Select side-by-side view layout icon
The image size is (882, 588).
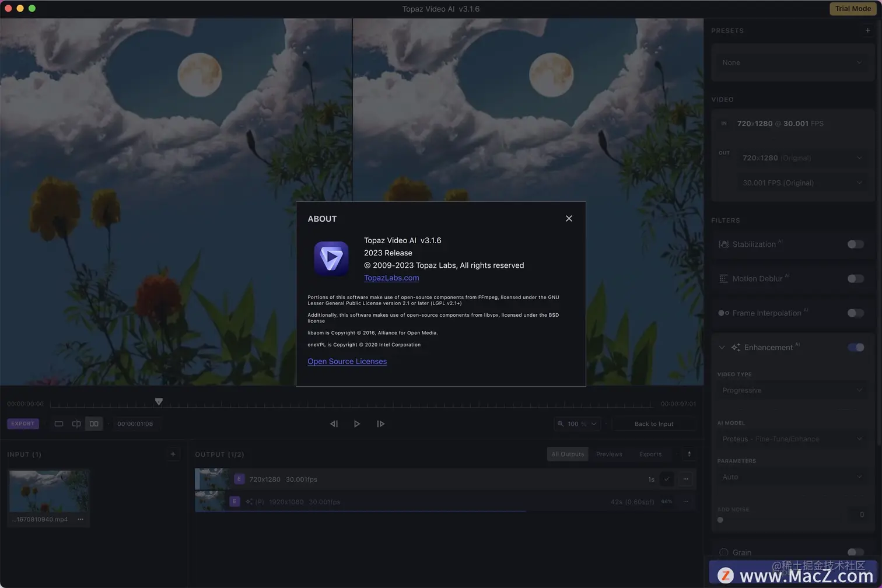(94, 423)
